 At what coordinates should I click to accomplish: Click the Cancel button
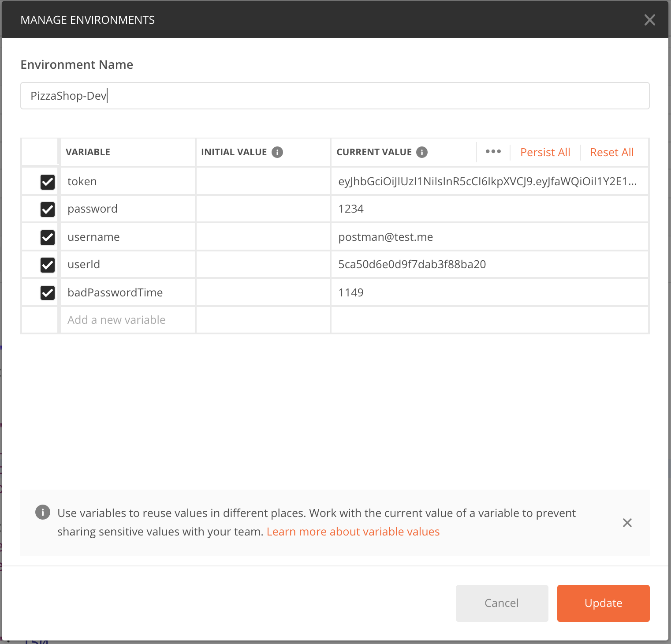pyautogui.click(x=502, y=603)
